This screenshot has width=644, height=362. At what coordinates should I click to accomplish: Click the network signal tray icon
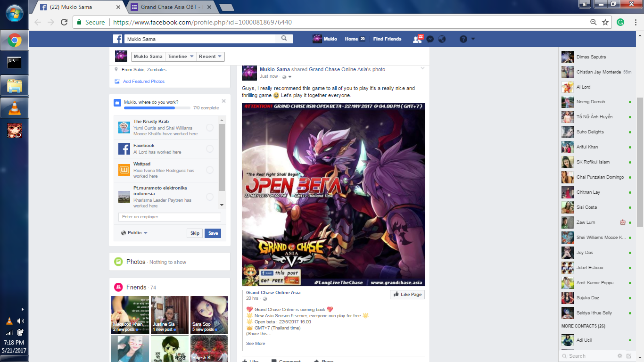click(9, 332)
